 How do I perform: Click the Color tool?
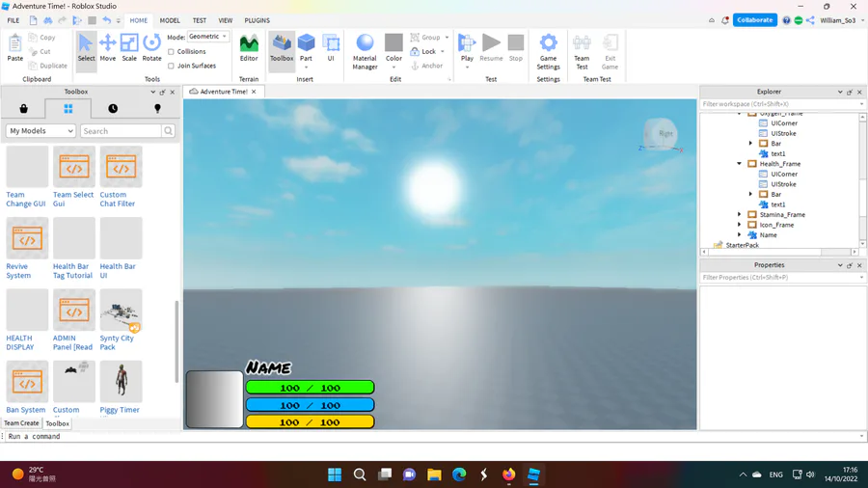(393, 47)
